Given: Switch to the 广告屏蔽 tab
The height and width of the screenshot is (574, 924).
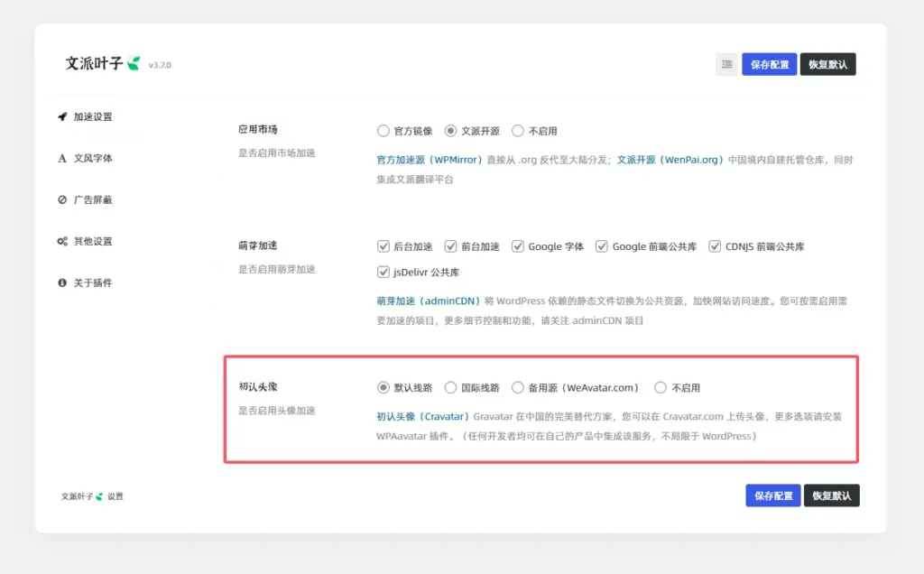Looking at the screenshot, I should point(93,199).
